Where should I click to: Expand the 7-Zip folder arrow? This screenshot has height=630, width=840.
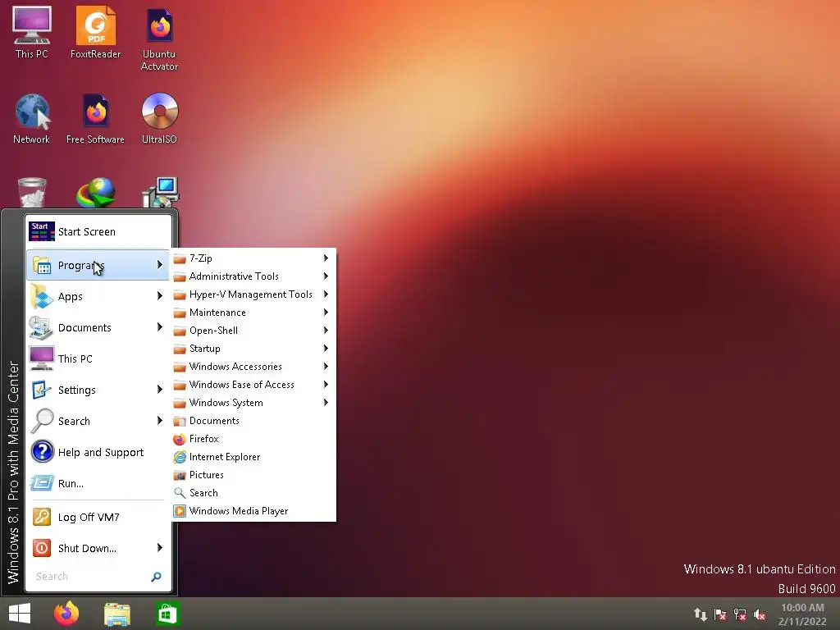pyautogui.click(x=326, y=258)
